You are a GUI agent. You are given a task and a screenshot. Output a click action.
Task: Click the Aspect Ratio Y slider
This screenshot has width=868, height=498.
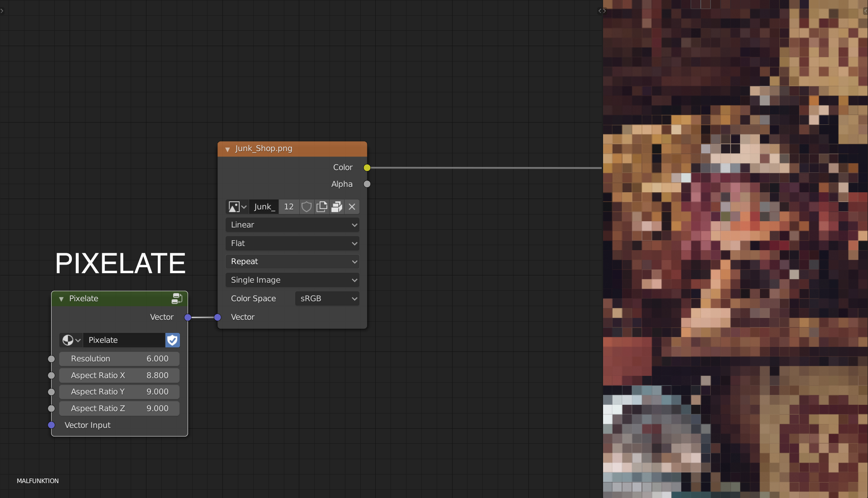click(119, 392)
